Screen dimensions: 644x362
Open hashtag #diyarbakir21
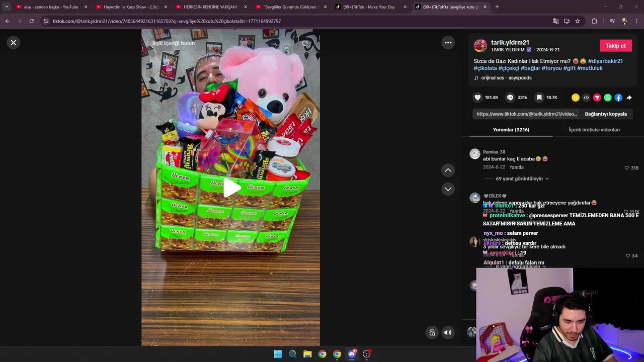tap(605, 61)
